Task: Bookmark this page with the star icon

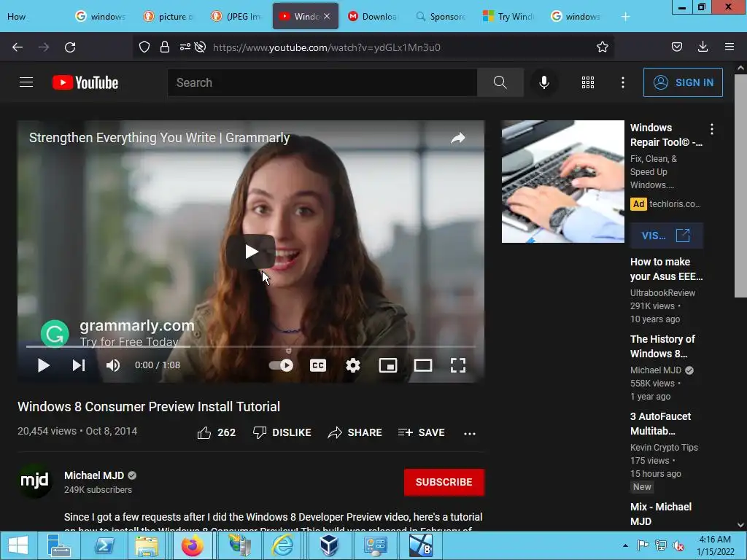Action: point(602,47)
